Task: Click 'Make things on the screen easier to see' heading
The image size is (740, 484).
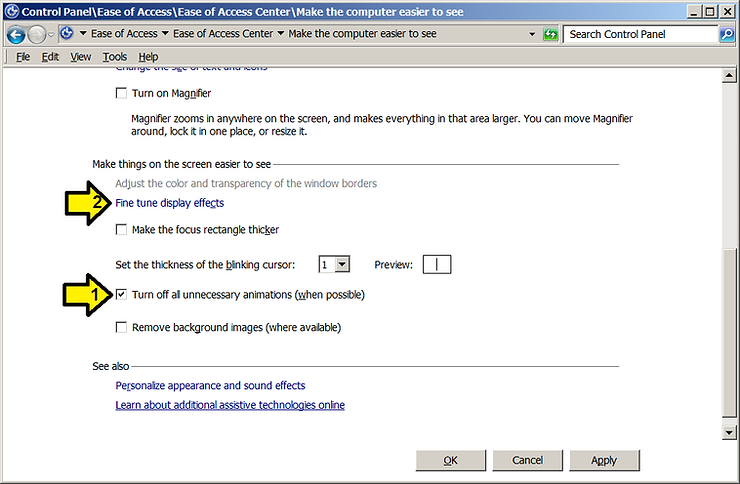Action: [x=182, y=164]
